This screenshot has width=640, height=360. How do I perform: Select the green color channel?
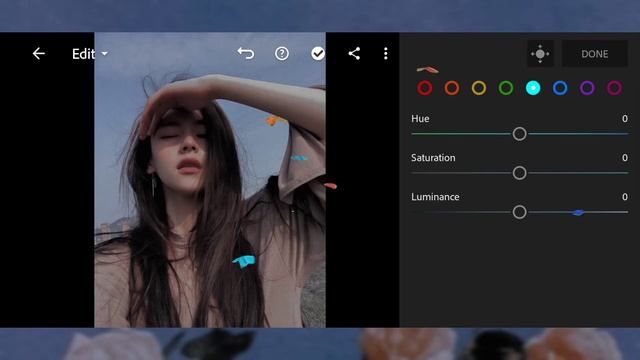click(x=506, y=88)
